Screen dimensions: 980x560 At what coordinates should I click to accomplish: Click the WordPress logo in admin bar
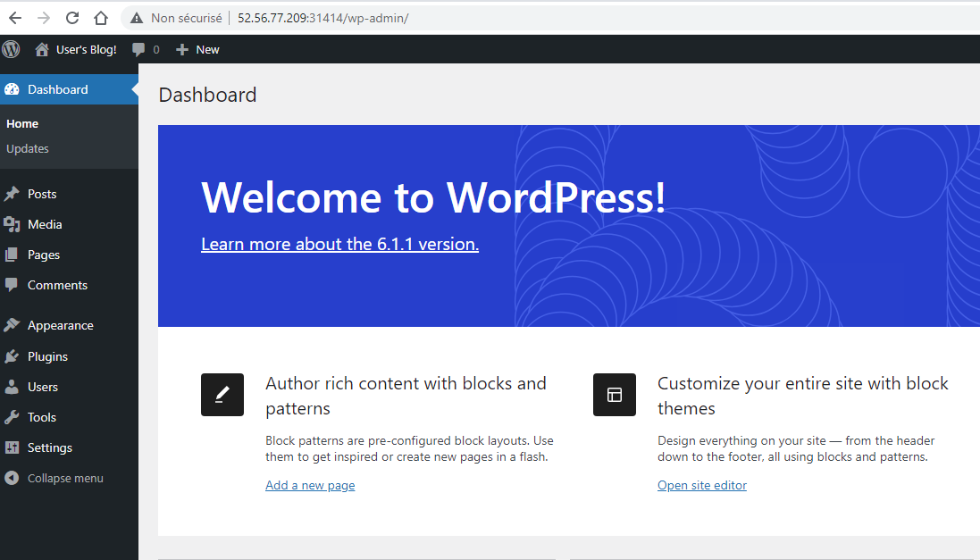(11, 49)
